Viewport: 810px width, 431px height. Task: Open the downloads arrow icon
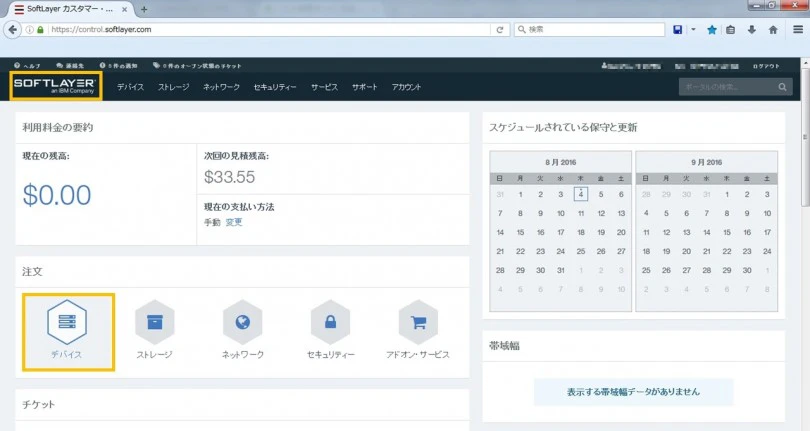[x=752, y=29]
